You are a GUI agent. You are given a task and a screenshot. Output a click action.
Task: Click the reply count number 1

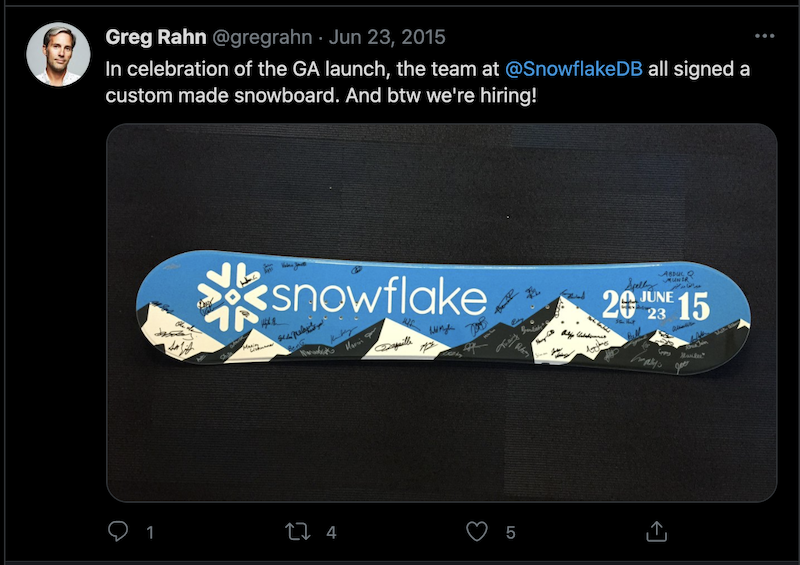150,533
